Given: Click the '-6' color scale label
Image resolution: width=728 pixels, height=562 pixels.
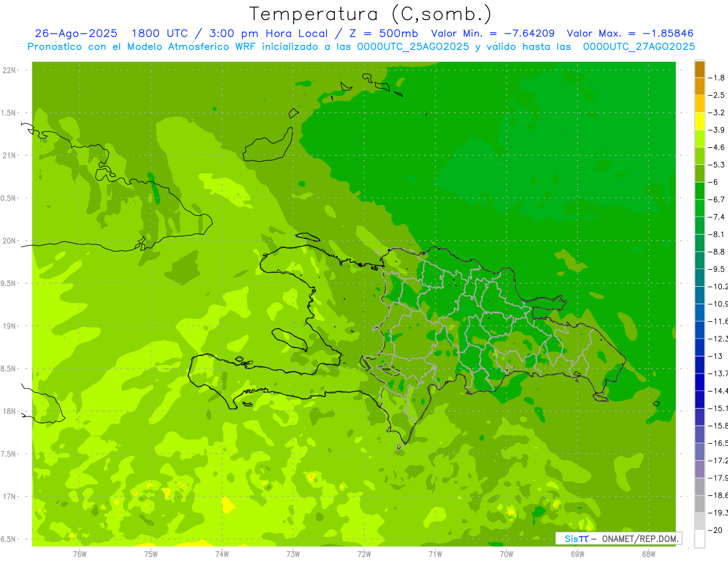Looking at the screenshot, I should [714, 182].
